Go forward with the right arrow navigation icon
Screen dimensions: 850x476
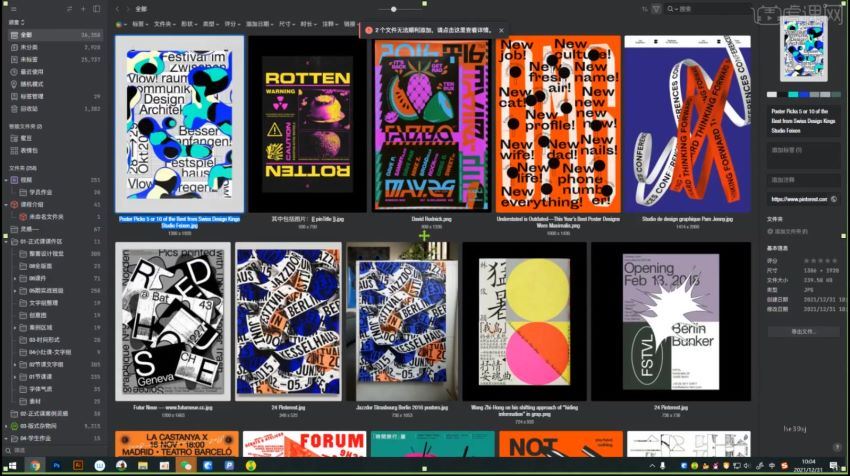[128, 9]
